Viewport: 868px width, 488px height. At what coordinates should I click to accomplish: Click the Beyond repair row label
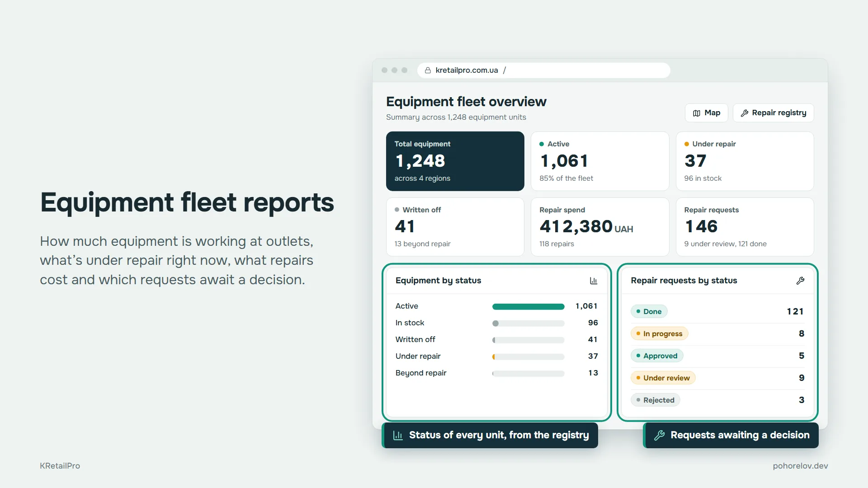tap(420, 373)
